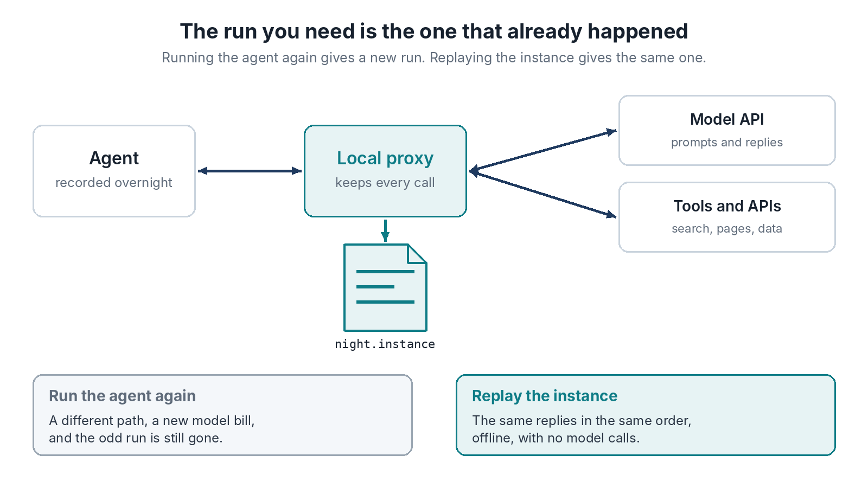Click the 'prompts and replies' caption

coord(727,142)
